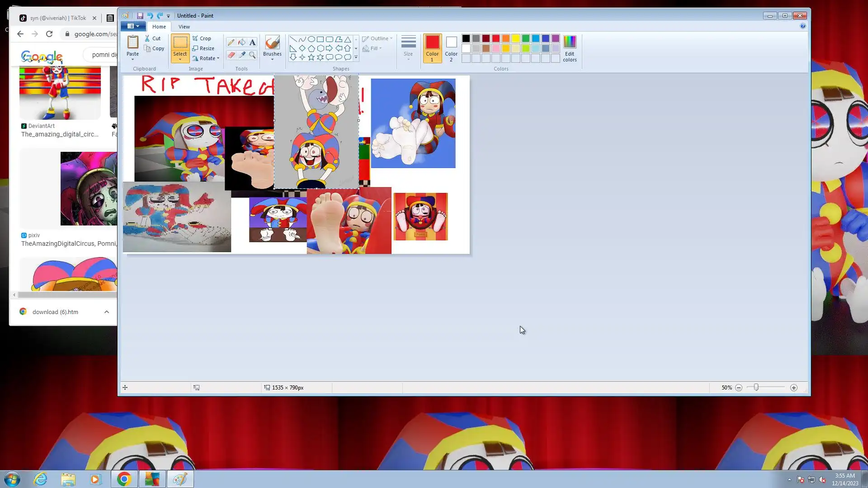
Task: Pick the Fill with color bucket tool
Action: coord(242,42)
